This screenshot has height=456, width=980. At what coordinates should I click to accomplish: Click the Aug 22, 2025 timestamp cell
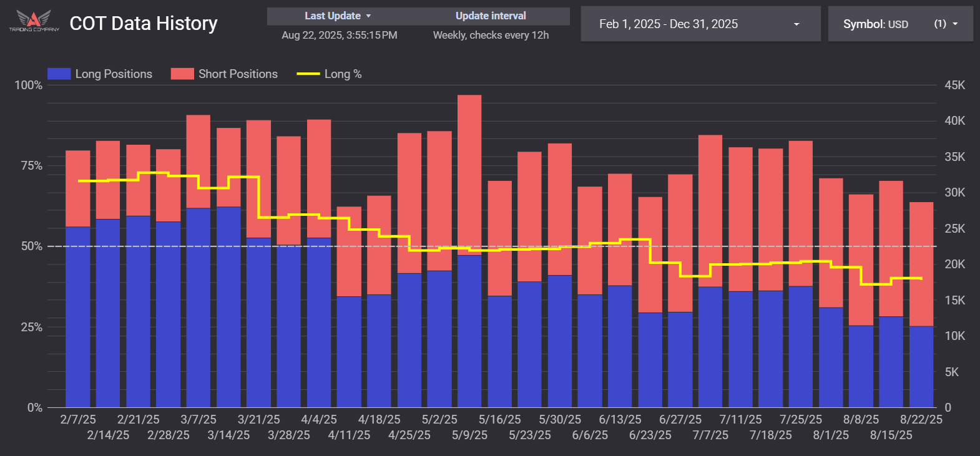pos(339,36)
